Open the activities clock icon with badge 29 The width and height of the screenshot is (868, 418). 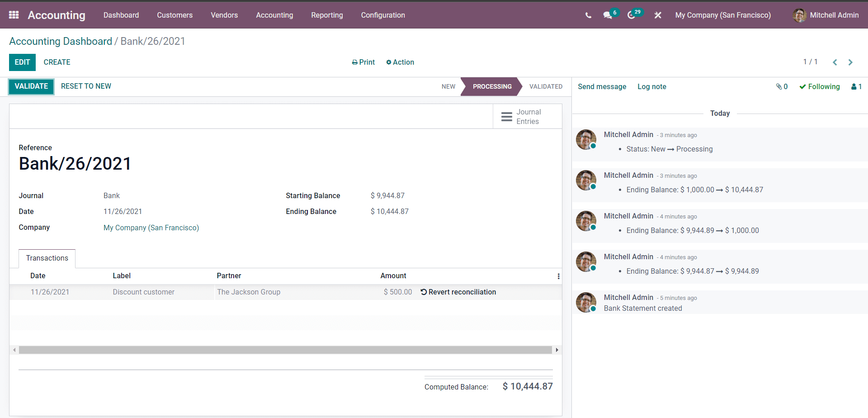point(634,14)
